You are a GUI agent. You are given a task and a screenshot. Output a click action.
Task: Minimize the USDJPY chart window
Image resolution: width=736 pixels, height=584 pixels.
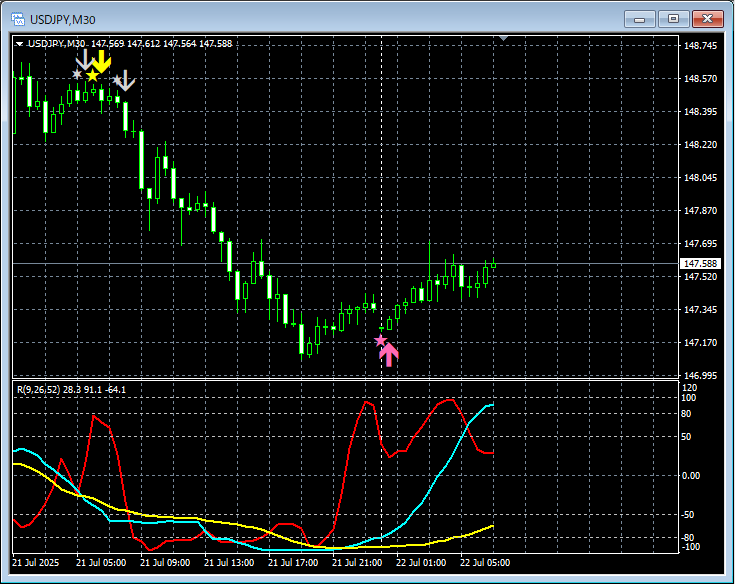coord(639,19)
